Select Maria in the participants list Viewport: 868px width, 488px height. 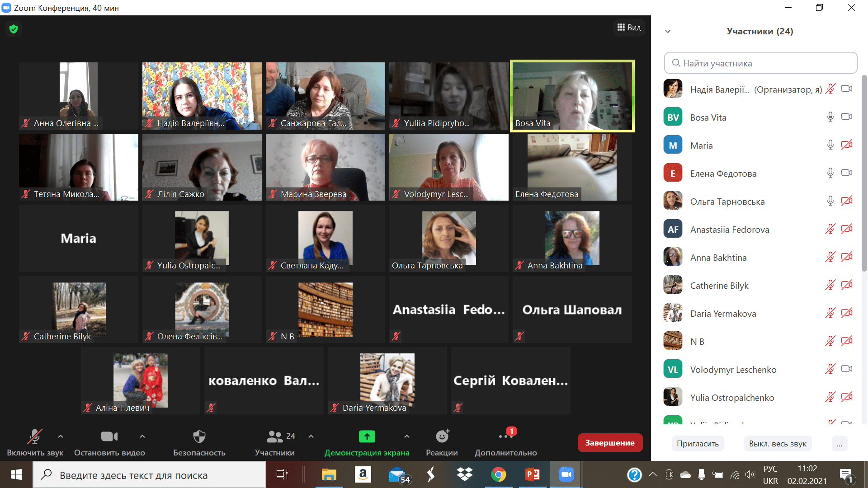tap(701, 145)
